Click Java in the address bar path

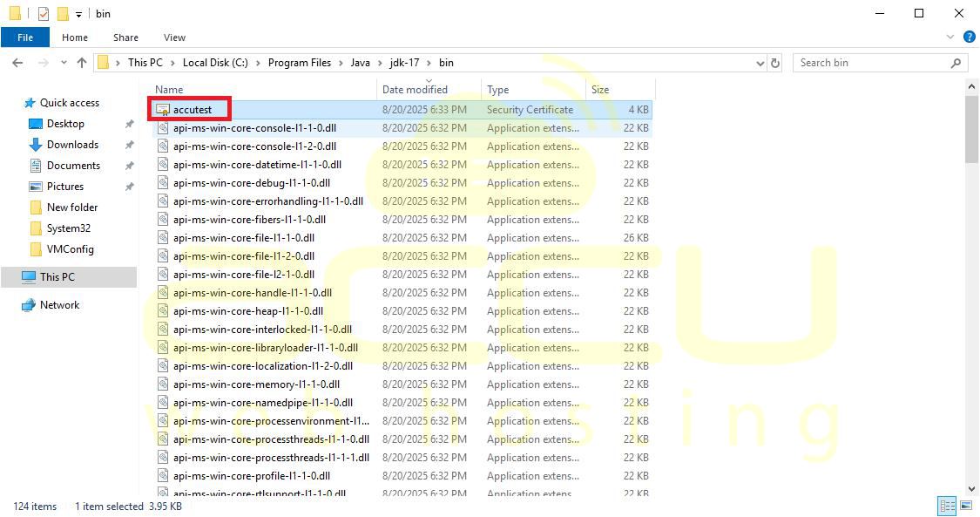(361, 63)
